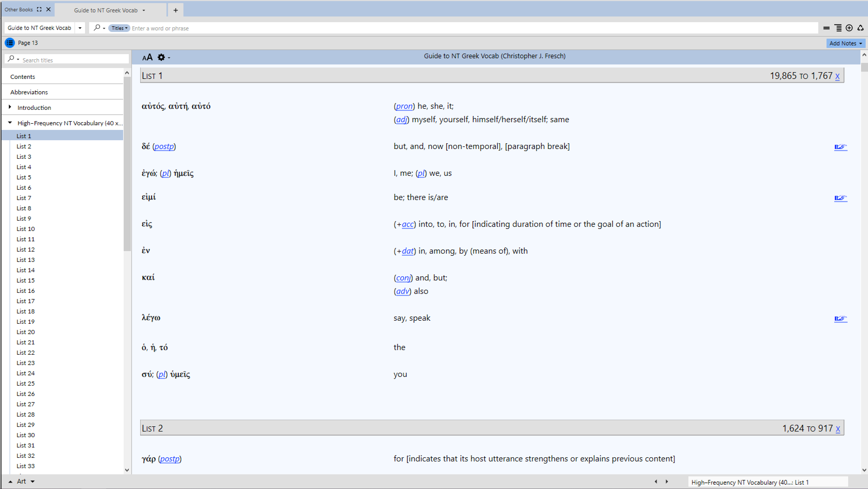The height and width of the screenshot is (489, 868).
Task: Open the gear display settings icon
Action: point(161,57)
